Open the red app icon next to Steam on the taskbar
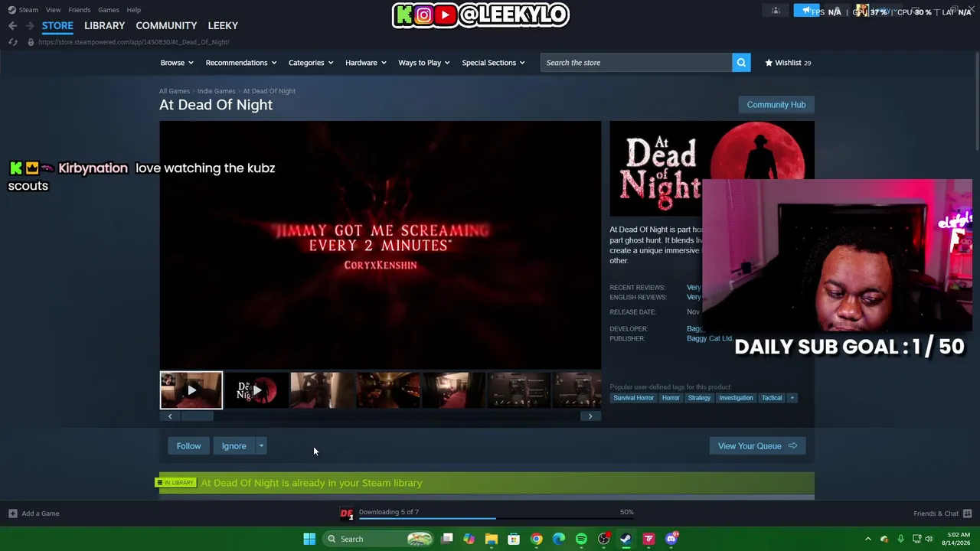Viewport: 980px width, 551px height. click(648, 539)
